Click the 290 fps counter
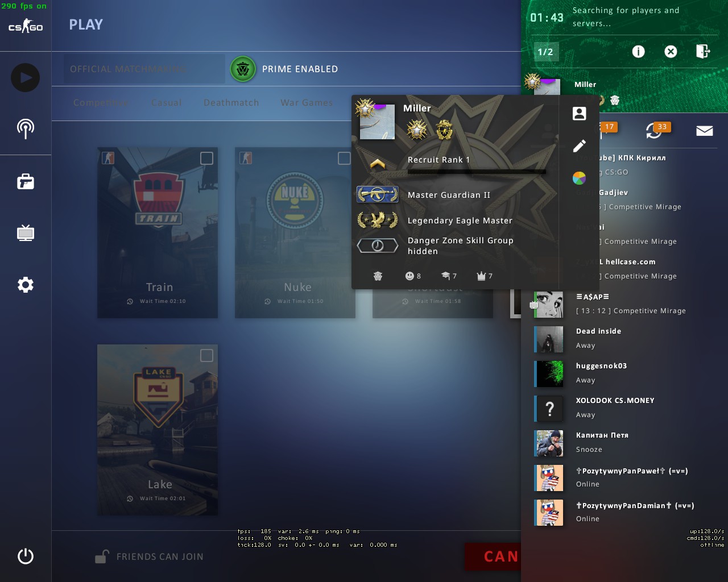 pos(24,6)
